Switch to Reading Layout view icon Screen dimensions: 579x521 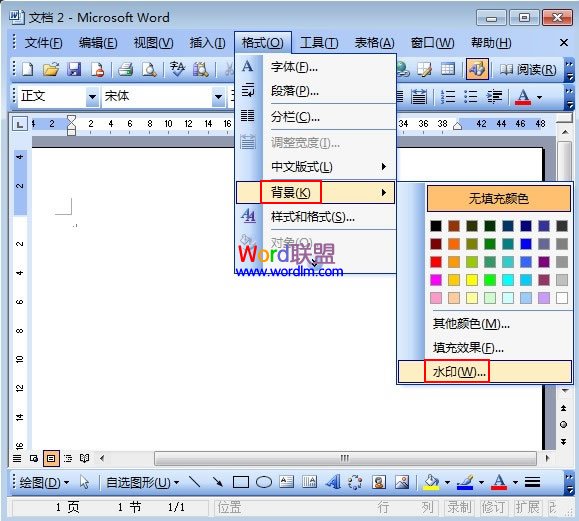[85, 459]
